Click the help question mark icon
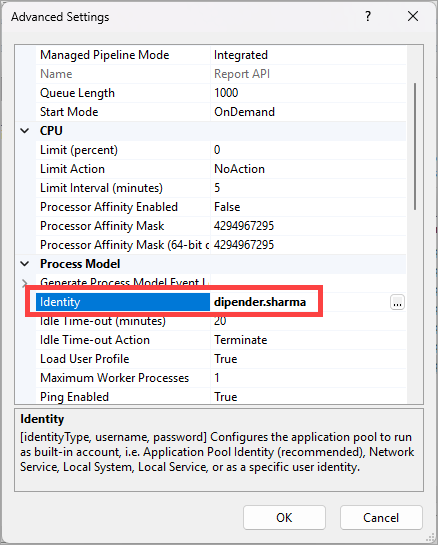 [368, 16]
